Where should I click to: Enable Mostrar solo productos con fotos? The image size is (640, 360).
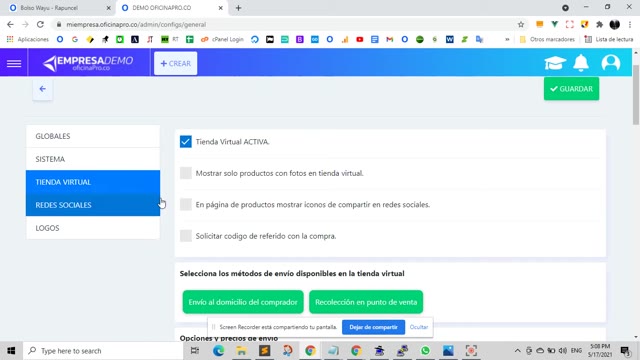click(x=186, y=173)
